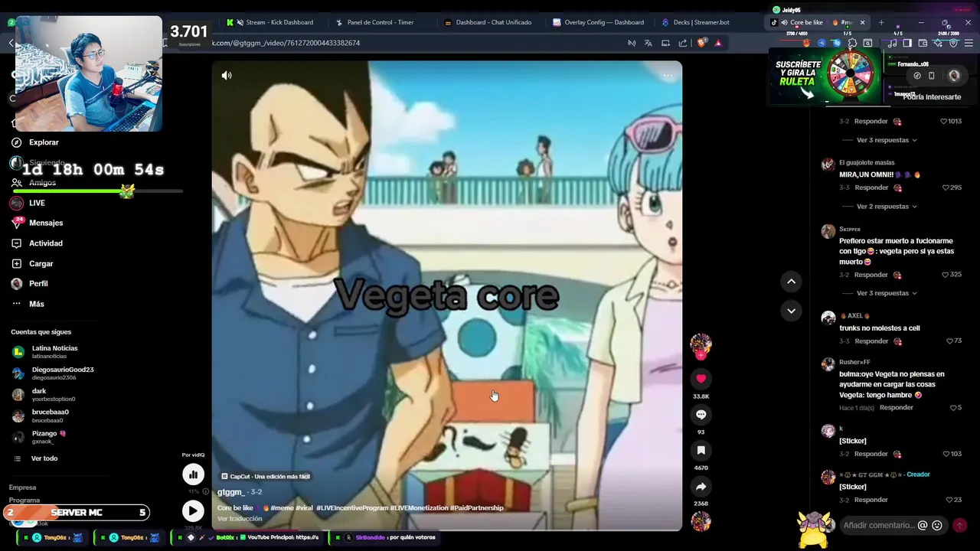Open the comments speech-bubble button
The width and height of the screenshot is (980, 551).
(x=701, y=414)
